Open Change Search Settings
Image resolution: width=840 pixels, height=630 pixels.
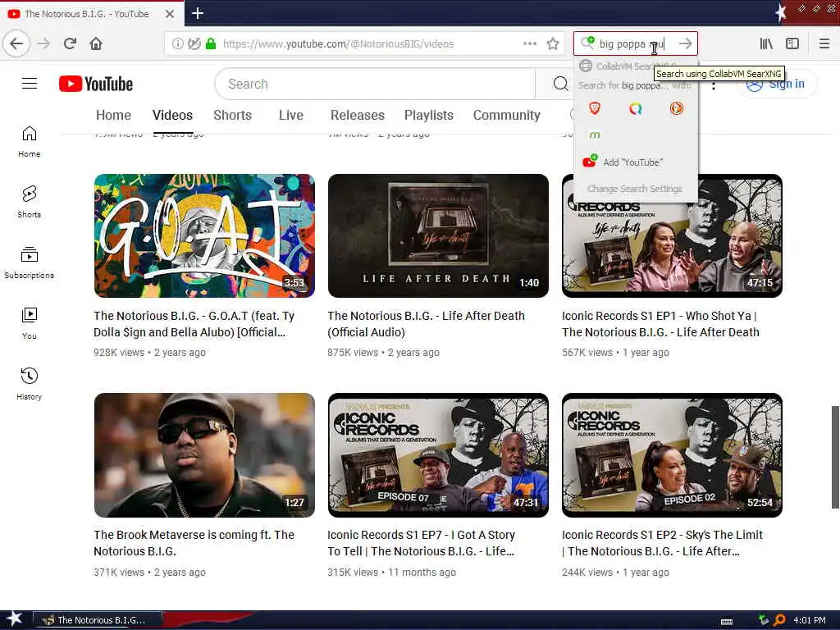(x=635, y=189)
